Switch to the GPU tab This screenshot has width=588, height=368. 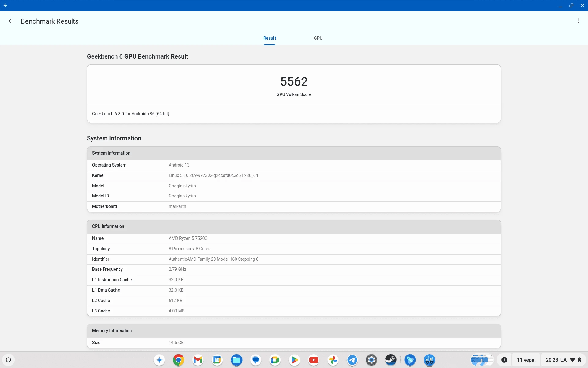coord(318,38)
